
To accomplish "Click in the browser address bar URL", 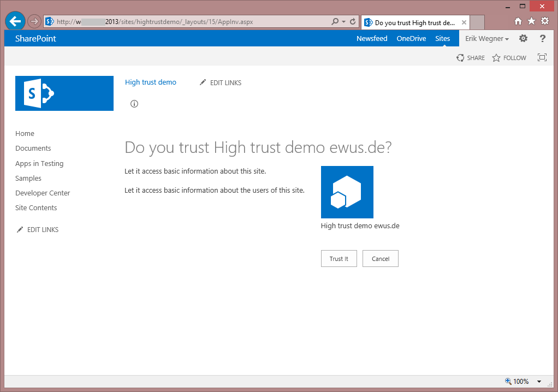I will tap(186, 22).
